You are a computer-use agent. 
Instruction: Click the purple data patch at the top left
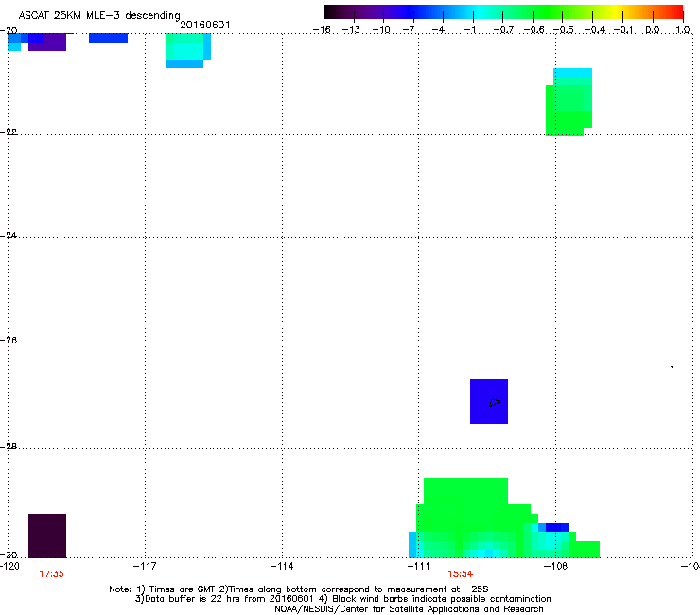pyautogui.click(x=47, y=43)
